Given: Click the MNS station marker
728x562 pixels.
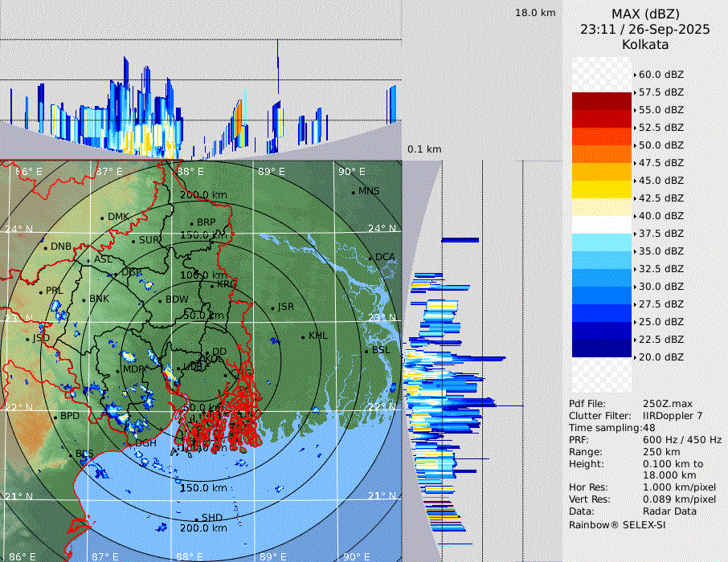Looking at the screenshot, I should click(x=353, y=192).
